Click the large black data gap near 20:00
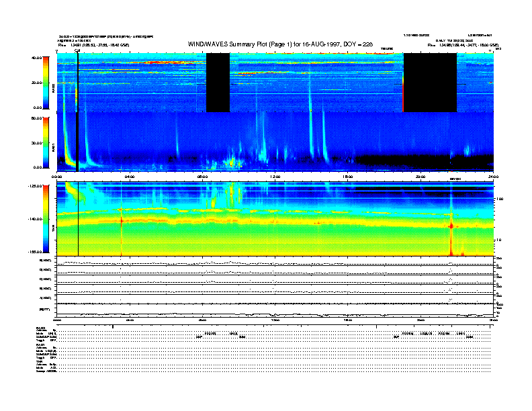Viewport: 532px width, 411px height. click(x=430, y=83)
